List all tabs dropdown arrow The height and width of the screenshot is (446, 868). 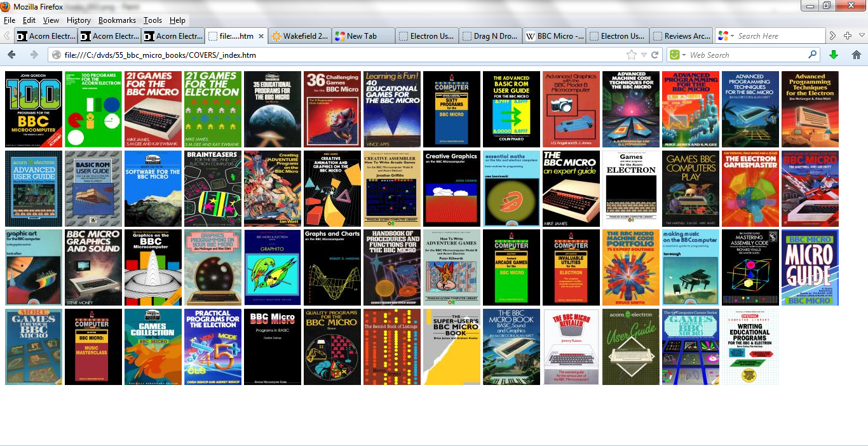(x=862, y=36)
